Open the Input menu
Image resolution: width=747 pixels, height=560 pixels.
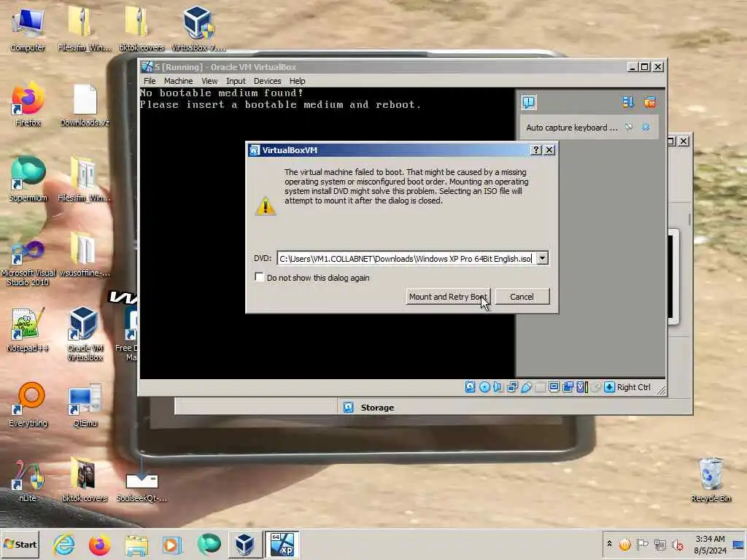click(236, 81)
